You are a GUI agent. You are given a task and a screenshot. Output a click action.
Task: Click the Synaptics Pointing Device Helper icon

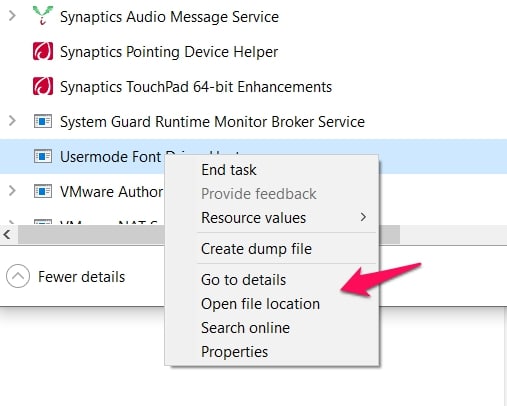(x=43, y=51)
